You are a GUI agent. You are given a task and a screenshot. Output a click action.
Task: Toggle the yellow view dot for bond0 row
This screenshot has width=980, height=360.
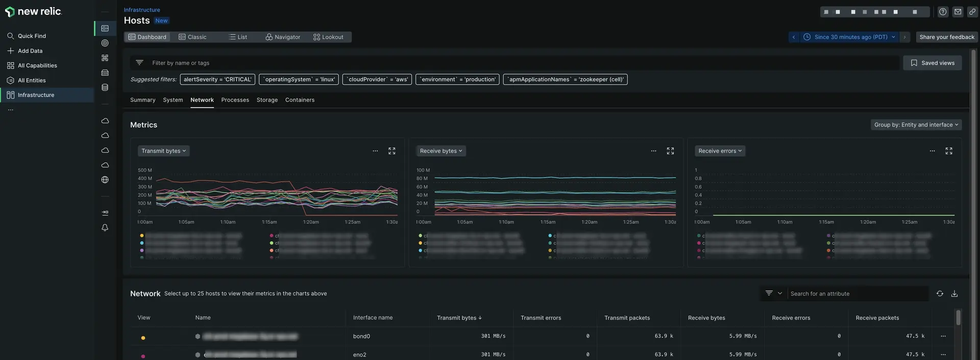coord(143,338)
